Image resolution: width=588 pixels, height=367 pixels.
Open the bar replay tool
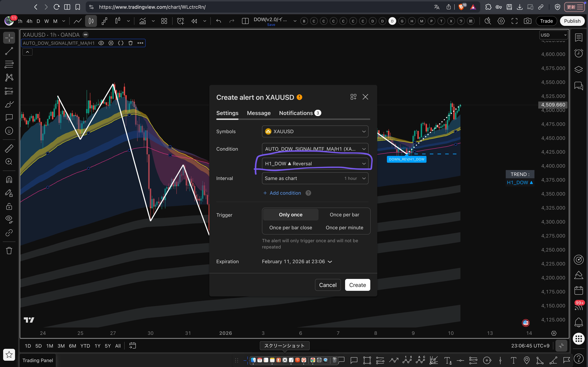[x=194, y=21]
